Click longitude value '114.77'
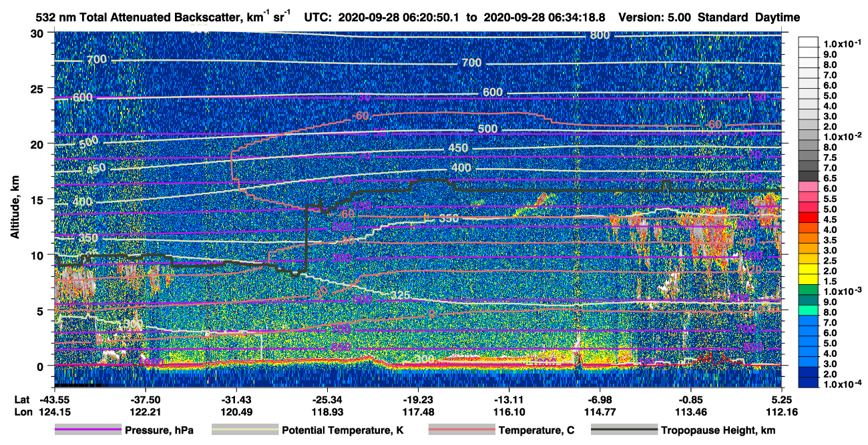Image resolution: width=868 pixels, height=445 pixels. click(x=600, y=412)
